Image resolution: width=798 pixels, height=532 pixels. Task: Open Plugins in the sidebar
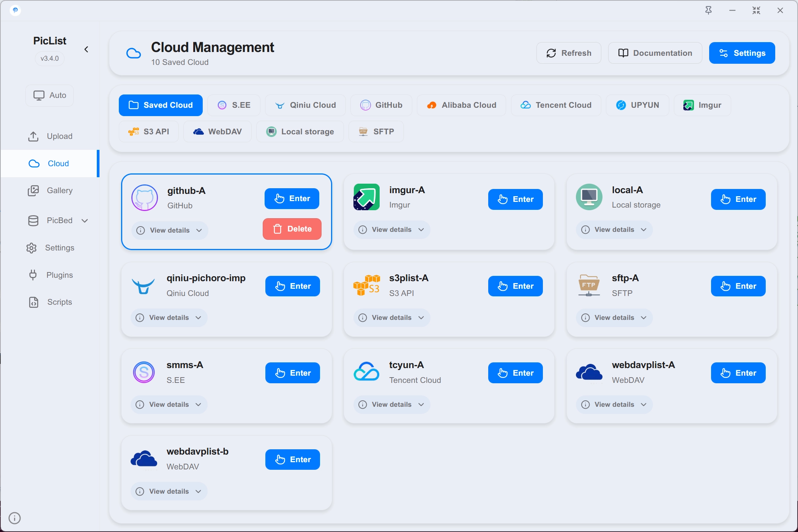pos(50,275)
